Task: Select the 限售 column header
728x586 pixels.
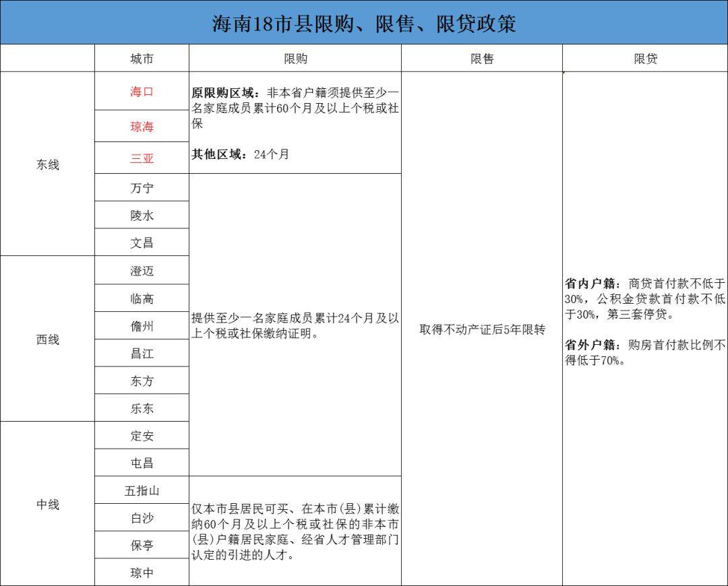Action: [481, 59]
